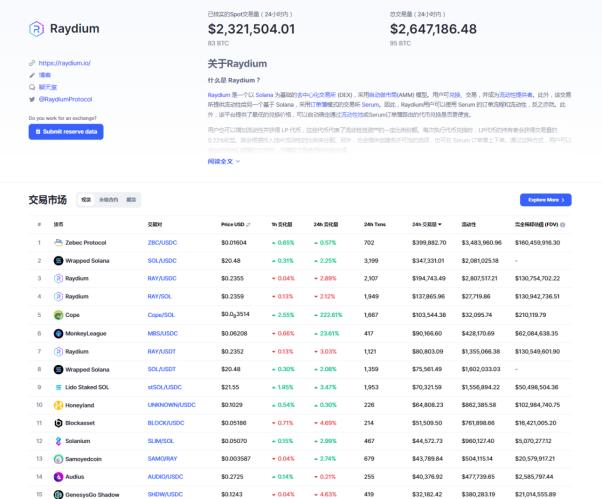Click the MonkeyLeague coin icon
This screenshot has height=499, width=602.
pos(58,333)
